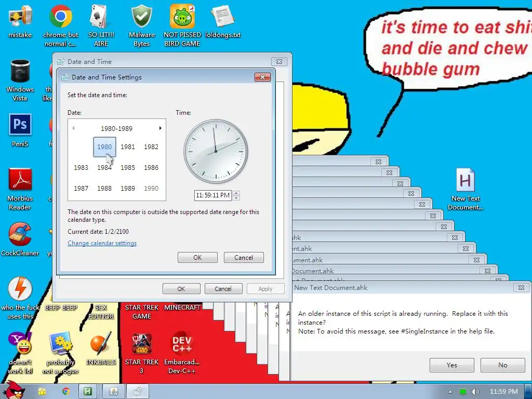Close the front New Text Document.ahk dialog
532x399 pixels.
(x=521, y=288)
